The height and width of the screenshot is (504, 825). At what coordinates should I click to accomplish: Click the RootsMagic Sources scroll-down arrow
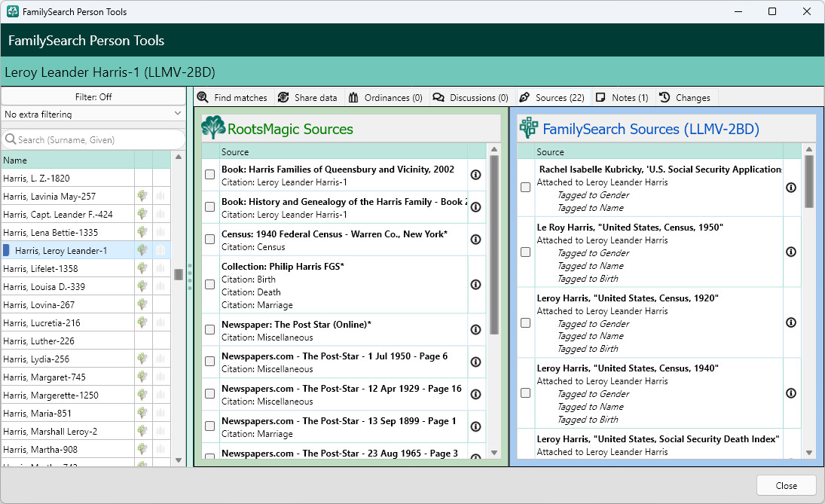point(494,453)
